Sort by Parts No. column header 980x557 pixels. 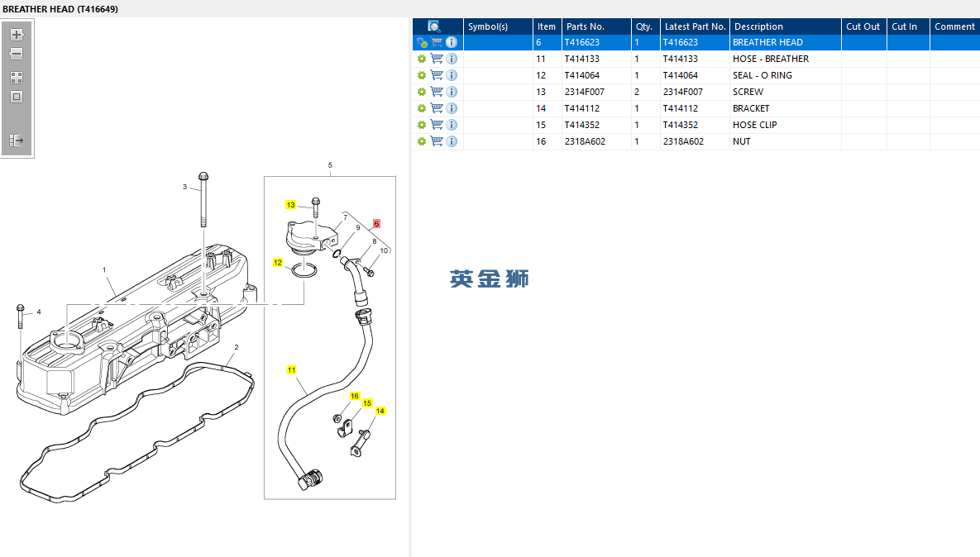click(x=596, y=26)
